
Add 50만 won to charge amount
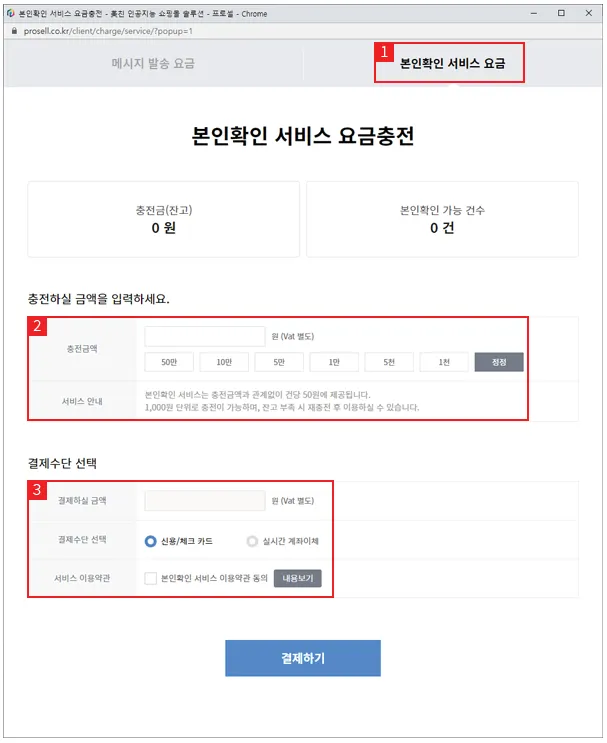(169, 362)
